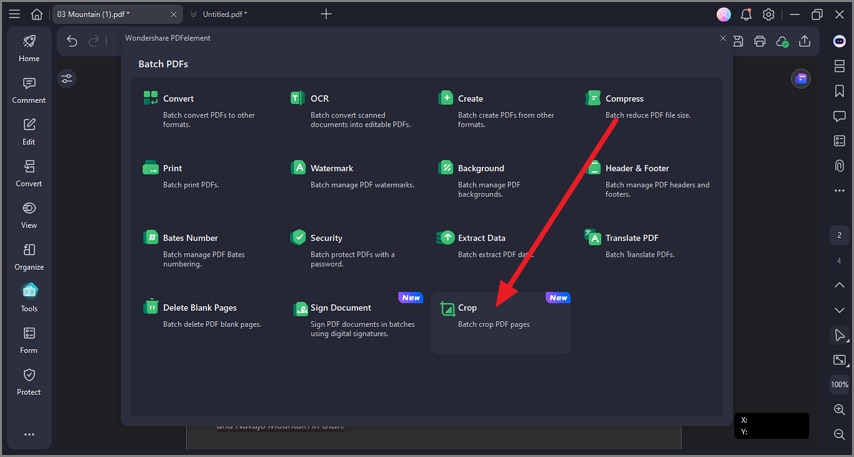The width and height of the screenshot is (854, 457).
Task: Add a new tab with plus button
Action: pos(326,14)
